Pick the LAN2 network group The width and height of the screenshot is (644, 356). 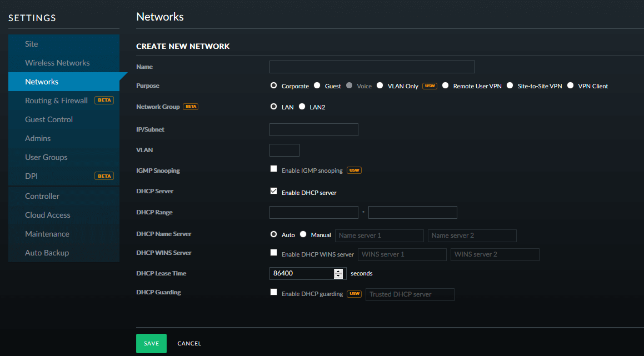(x=302, y=107)
